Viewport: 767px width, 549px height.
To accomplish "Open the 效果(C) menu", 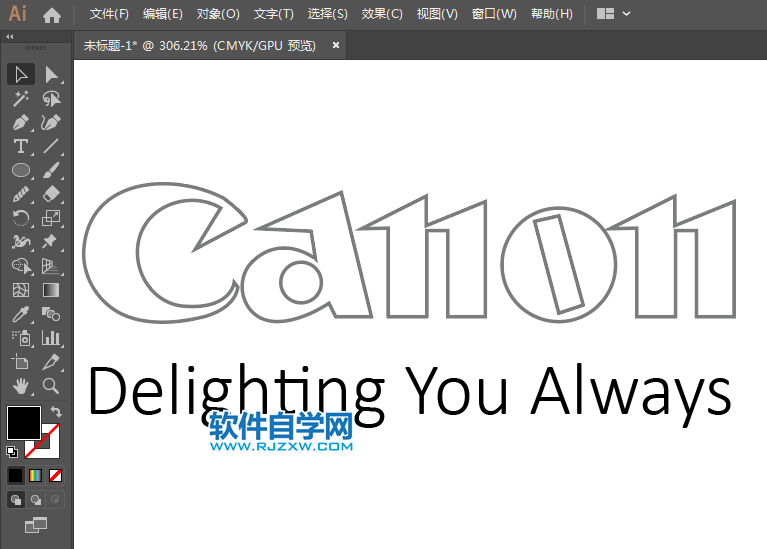I will (382, 14).
